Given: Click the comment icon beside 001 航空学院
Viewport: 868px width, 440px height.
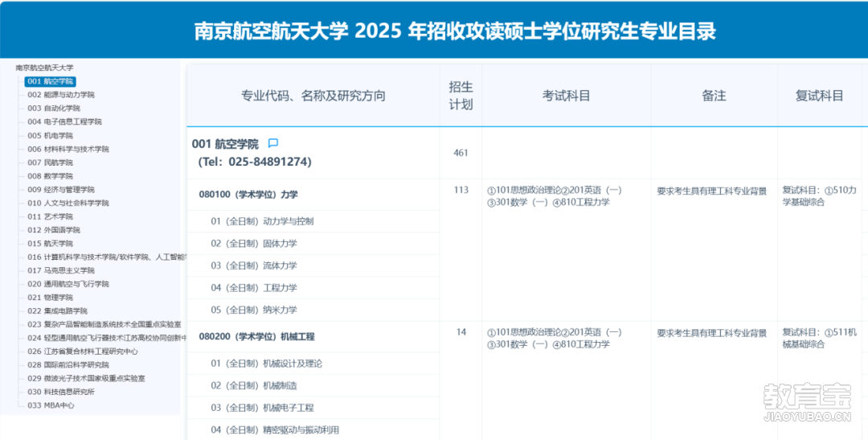Looking at the screenshot, I should tap(273, 143).
